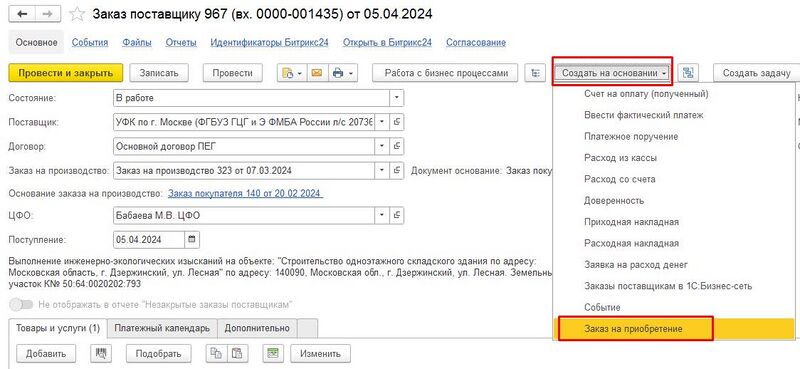Image resolution: width=800 pixels, height=369 pixels.
Task: Open the printer icon menu
Action: (x=342, y=73)
